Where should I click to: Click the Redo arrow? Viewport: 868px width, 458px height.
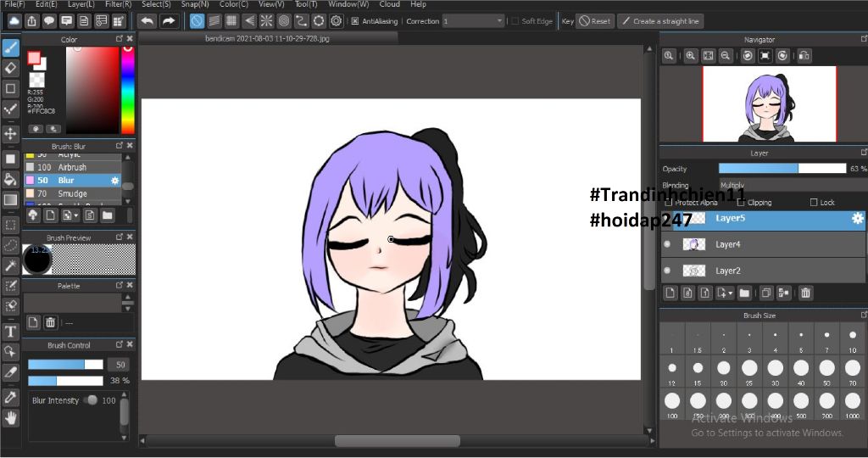(x=169, y=21)
